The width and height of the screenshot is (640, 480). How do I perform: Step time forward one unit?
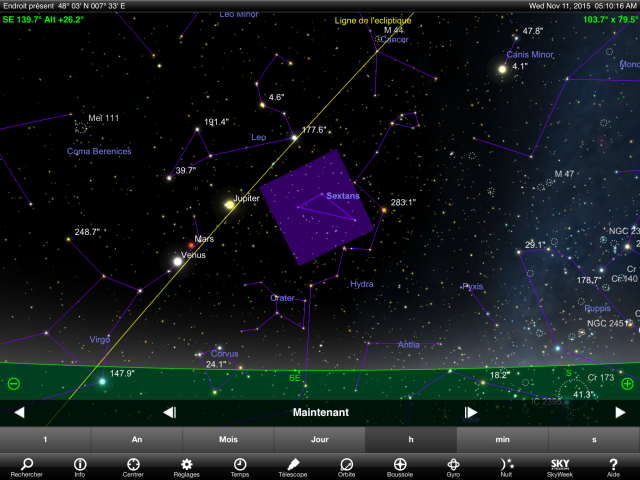pyautogui.click(x=470, y=412)
